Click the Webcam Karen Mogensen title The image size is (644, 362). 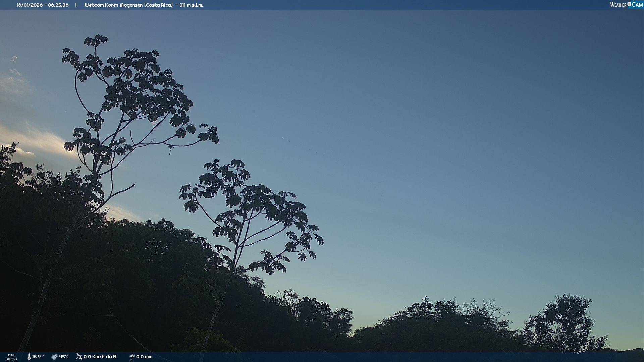(x=114, y=5)
